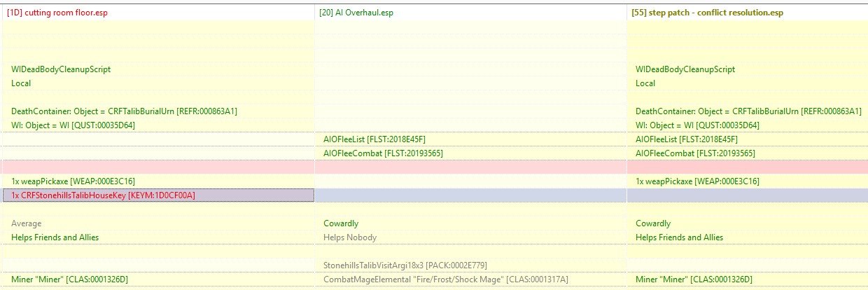The height and width of the screenshot is (290, 868).
Task: Select the CRFStonehillsTalibHouseKey item entry
Action: [103, 195]
